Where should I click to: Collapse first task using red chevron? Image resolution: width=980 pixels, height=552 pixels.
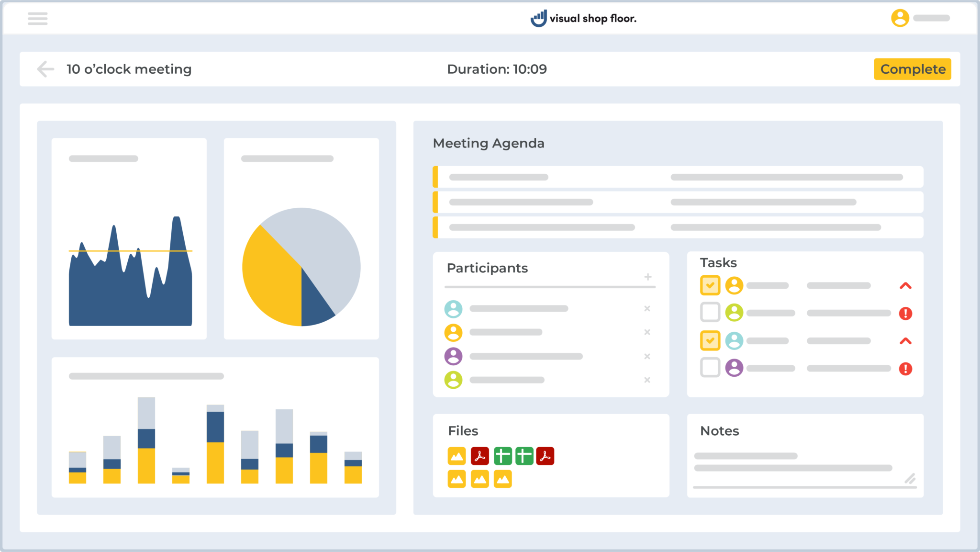pos(905,286)
